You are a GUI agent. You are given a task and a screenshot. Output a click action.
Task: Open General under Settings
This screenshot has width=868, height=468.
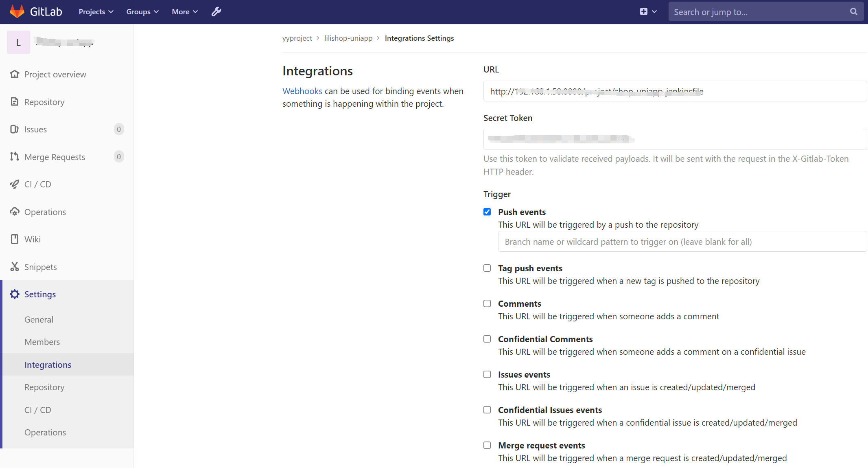(x=39, y=320)
